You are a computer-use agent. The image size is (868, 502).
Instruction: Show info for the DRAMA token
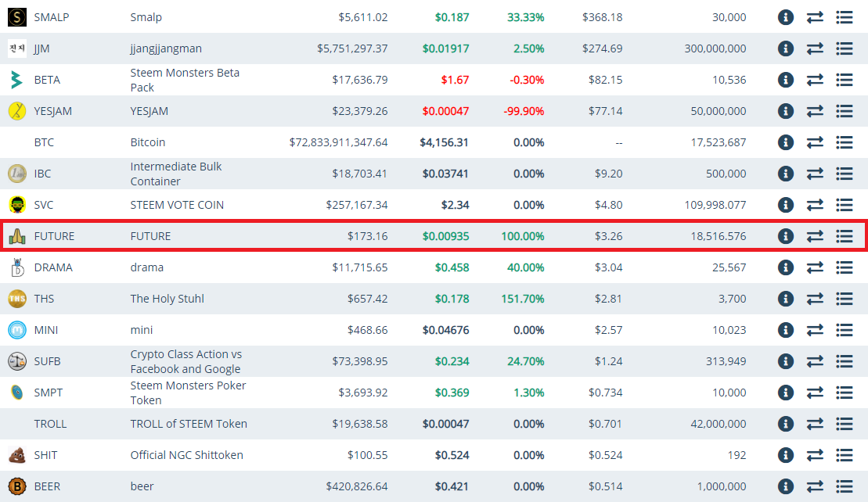785,267
